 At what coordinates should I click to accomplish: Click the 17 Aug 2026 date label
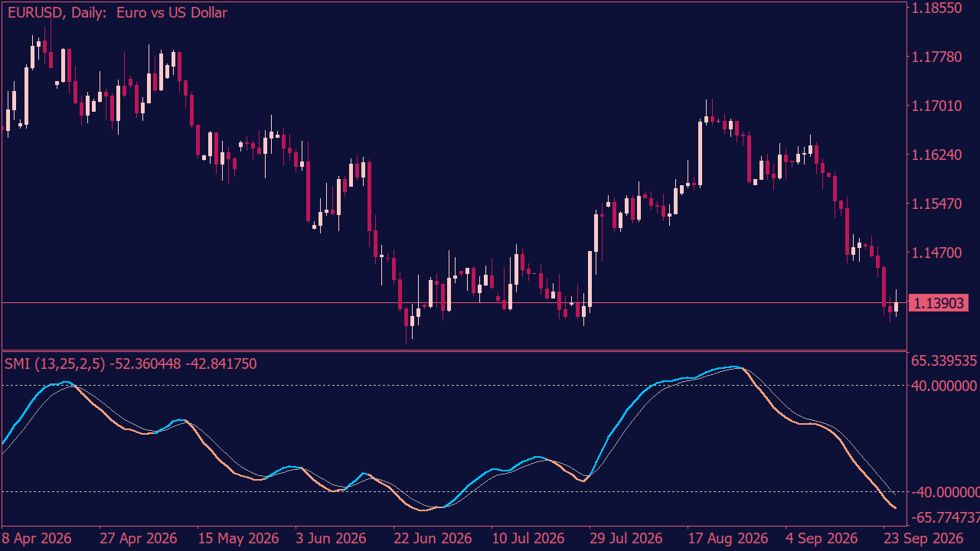pos(727,538)
